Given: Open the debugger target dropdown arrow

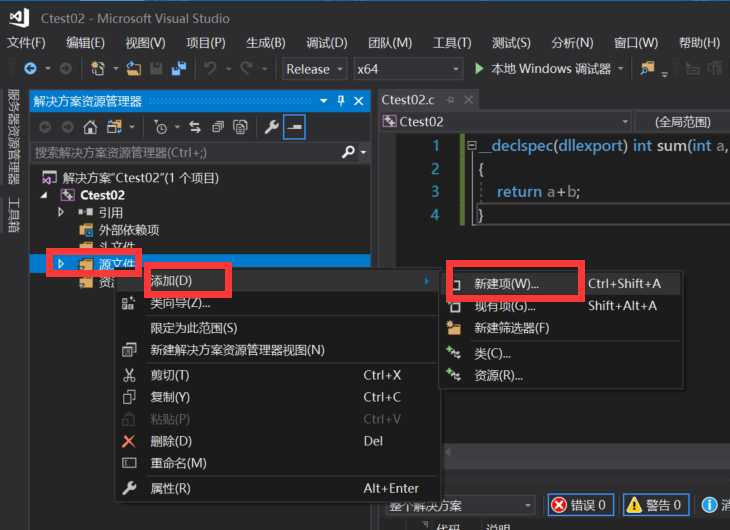Looking at the screenshot, I should 621,69.
